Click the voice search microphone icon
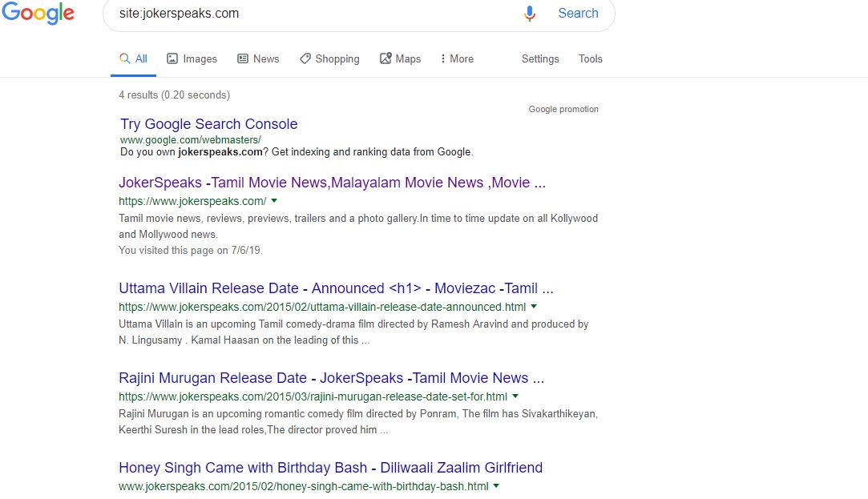 pyautogui.click(x=529, y=14)
